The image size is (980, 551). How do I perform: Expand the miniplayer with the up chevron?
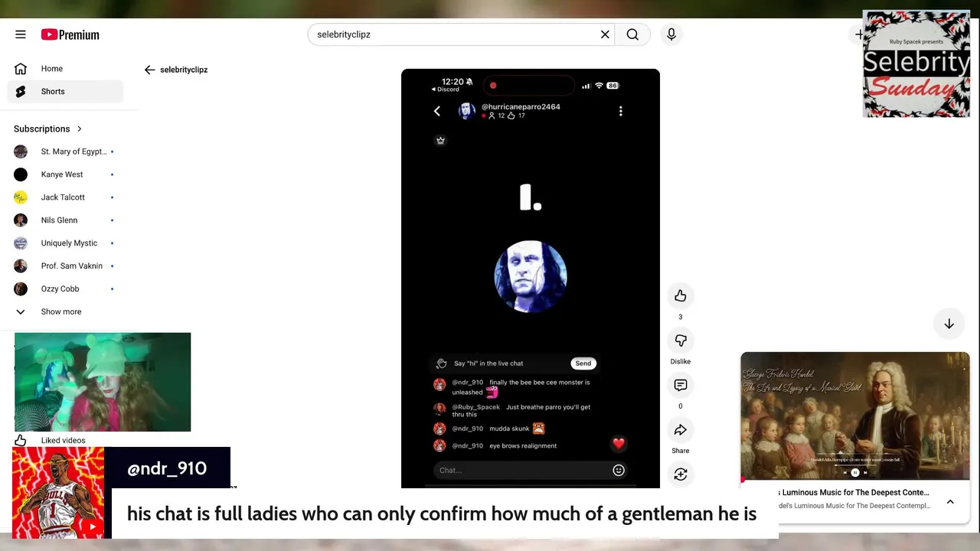pyautogui.click(x=950, y=502)
